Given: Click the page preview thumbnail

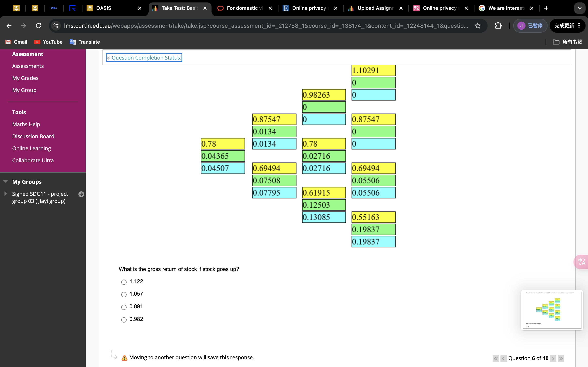Looking at the screenshot, I should [552, 310].
